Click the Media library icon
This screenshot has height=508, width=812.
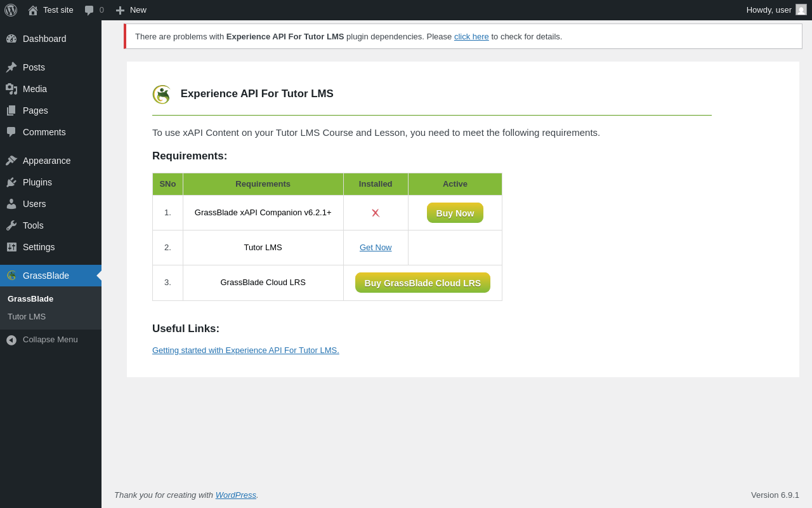coord(11,89)
